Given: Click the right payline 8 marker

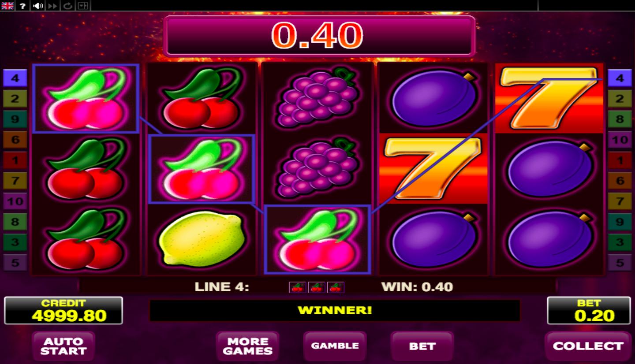Looking at the screenshot, I should click(x=620, y=119).
